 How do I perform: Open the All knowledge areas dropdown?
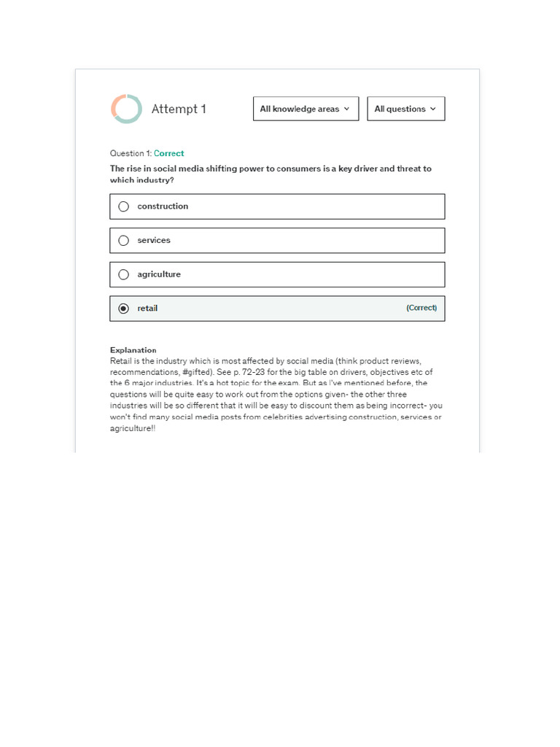[x=306, y=109]
